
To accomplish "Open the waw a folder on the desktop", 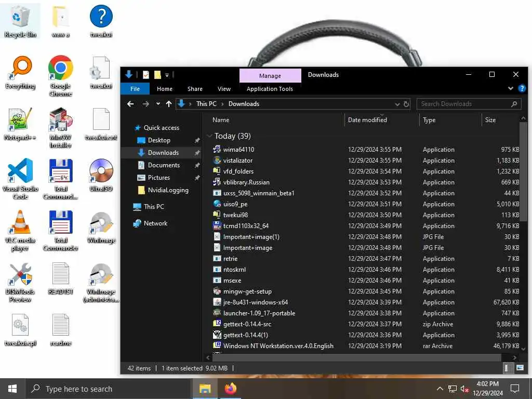I will [60, 21].
